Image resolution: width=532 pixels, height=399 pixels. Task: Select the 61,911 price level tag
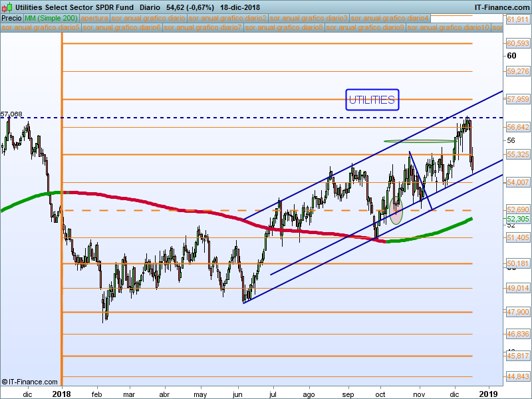tap(517, 21)
